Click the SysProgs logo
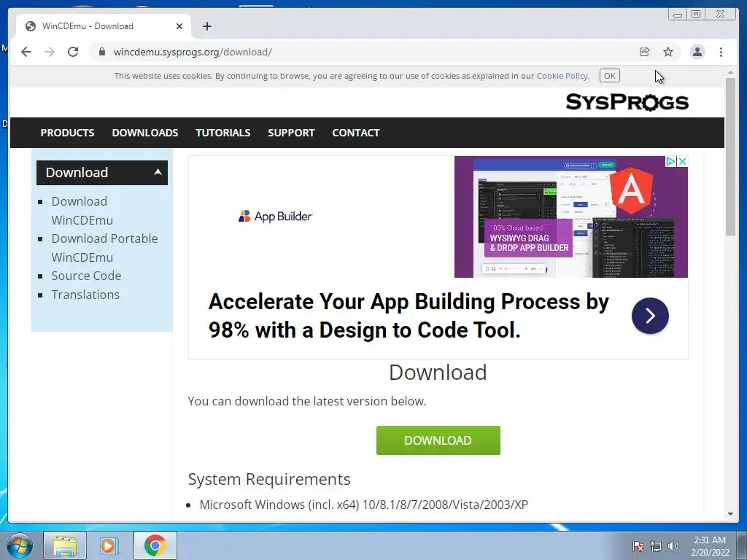Screen dimensions: 747x560 click(627, 102)
